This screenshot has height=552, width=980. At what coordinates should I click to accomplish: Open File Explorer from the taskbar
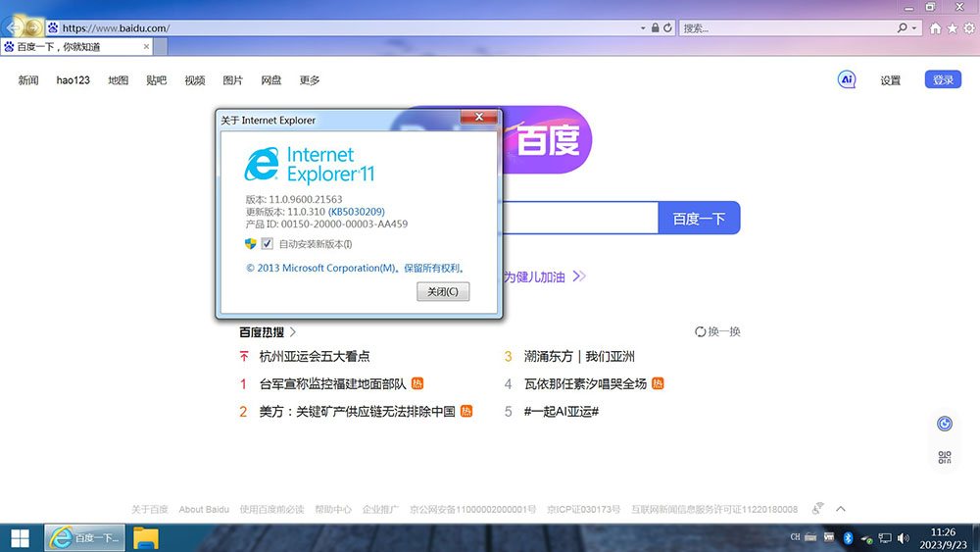[146, 537]
